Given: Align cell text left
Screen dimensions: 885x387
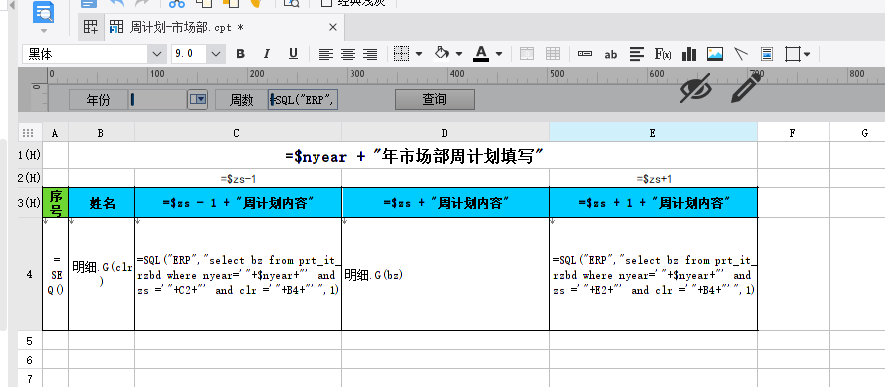Looking at the screenshot, I should pos(326,54).
